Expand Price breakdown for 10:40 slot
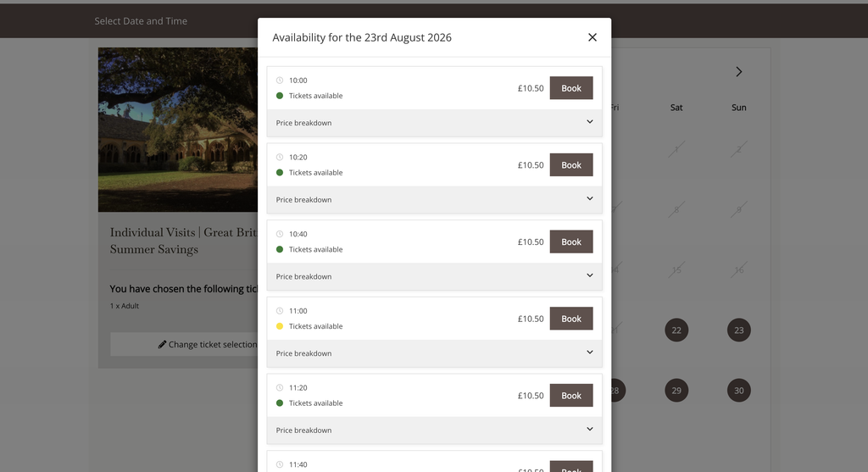The image size is (868, 472). click(x=435, y=276)
